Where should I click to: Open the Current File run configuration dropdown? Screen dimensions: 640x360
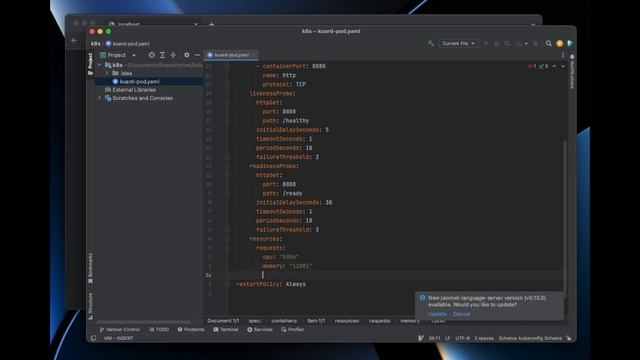[458, 43]
